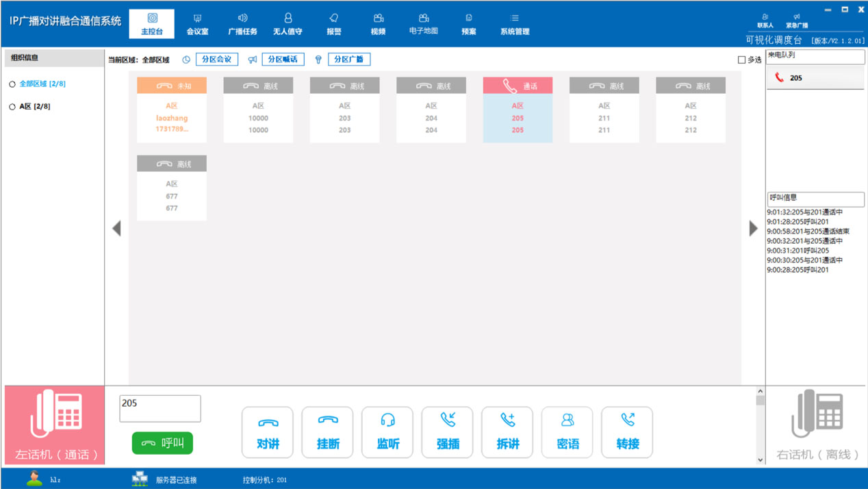Select log entry 9:00:30:205与201通话中
This screenshot has height=489, width=868.
(x=805, y=260)
